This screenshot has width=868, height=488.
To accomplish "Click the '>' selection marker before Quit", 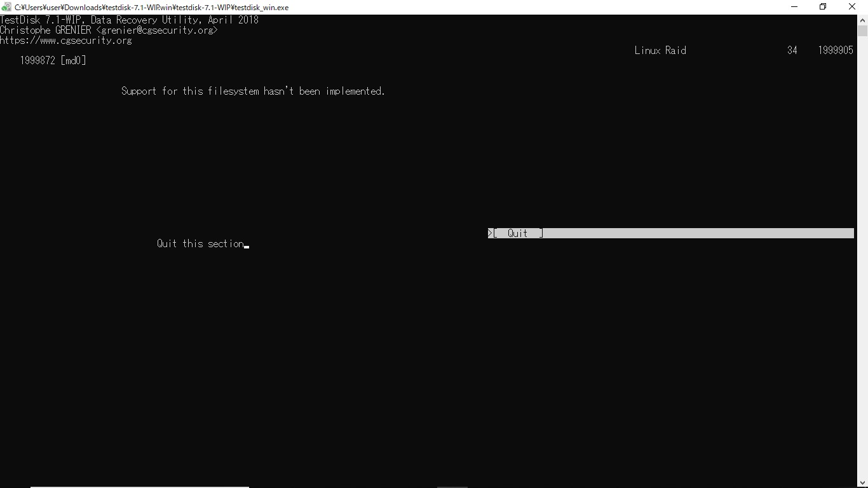I will coord(490,233).
